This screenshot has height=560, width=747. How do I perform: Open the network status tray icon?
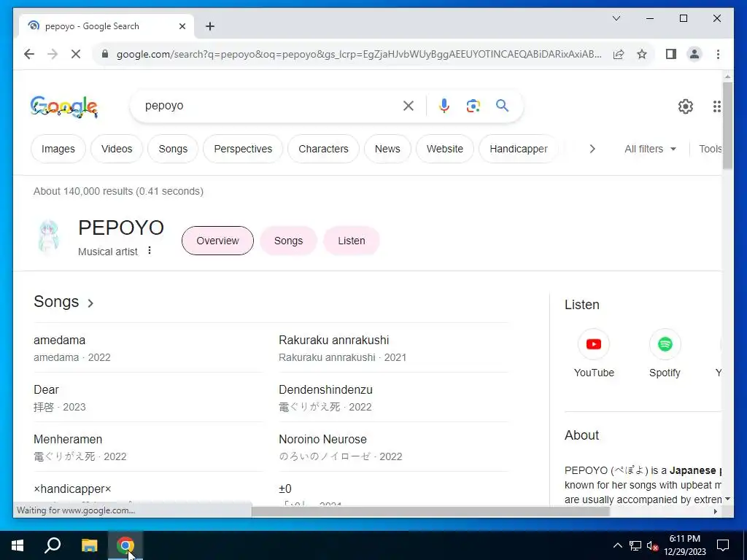point(635,545)
